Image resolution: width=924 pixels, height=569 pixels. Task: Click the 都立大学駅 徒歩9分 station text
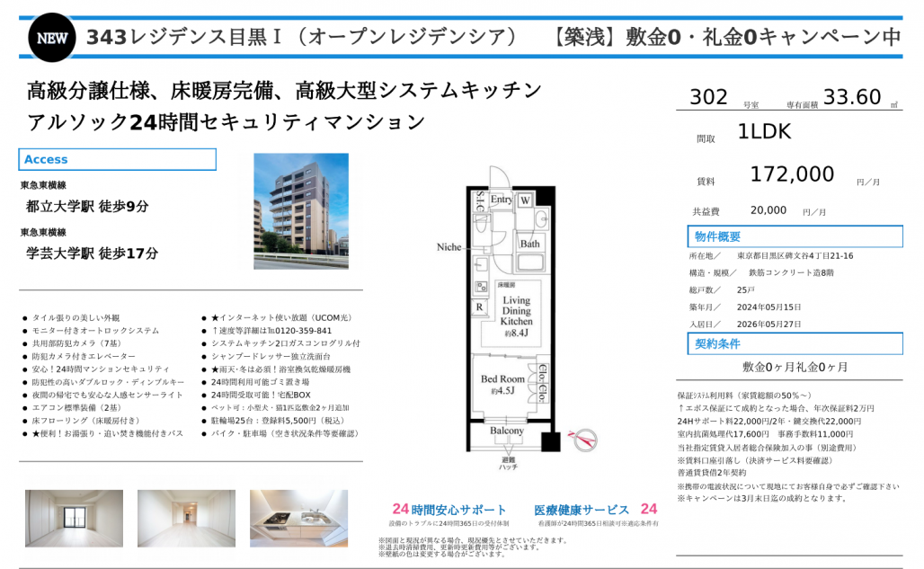pyautogui.click(x=88, y=207)
